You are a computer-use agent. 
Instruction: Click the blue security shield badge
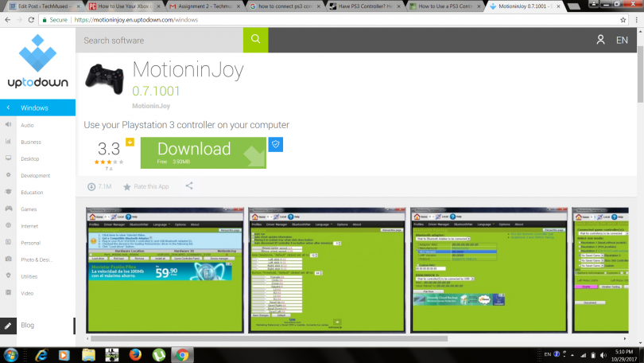coord(276,143)
